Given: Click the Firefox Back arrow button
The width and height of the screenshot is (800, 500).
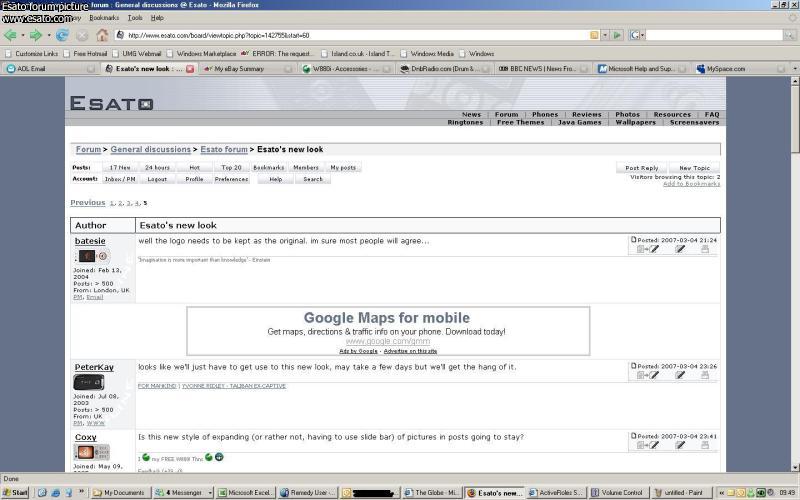Looking at the screenshot, I should [x=10, y=35].
